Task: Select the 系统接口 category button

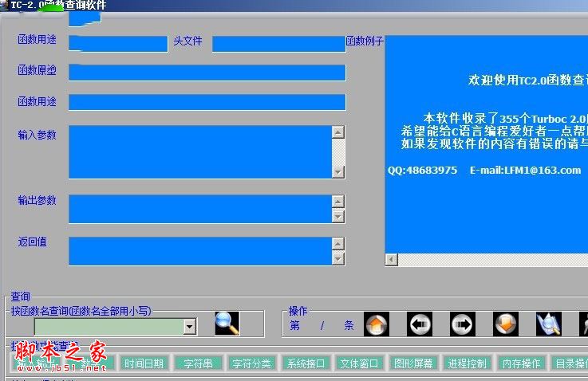Action: pyautogui.click(x=306, y=363)
